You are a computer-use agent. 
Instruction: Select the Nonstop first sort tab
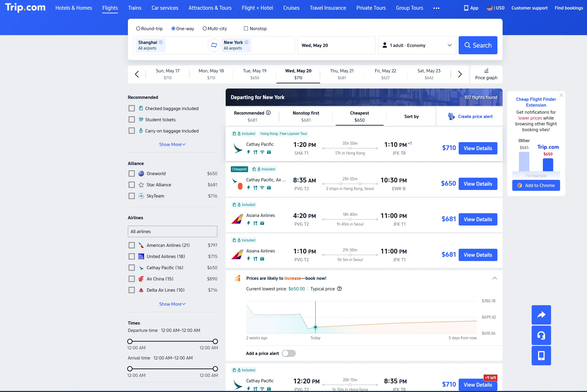[306, 116]
